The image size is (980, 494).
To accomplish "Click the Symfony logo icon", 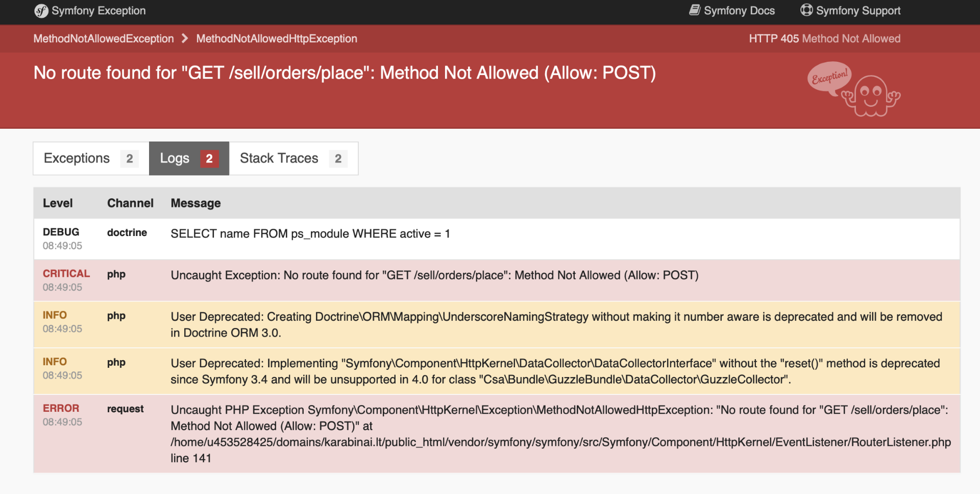I will (41, 11).
